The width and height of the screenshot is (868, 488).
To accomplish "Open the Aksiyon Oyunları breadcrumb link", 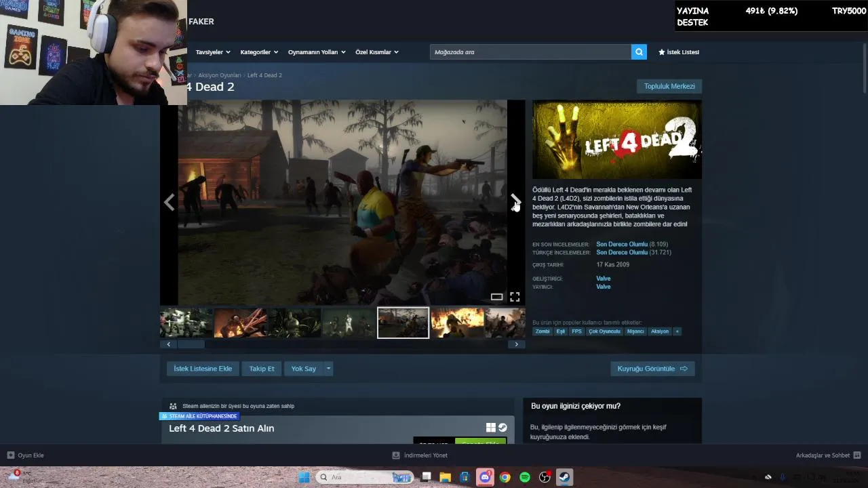I will 220,75.
